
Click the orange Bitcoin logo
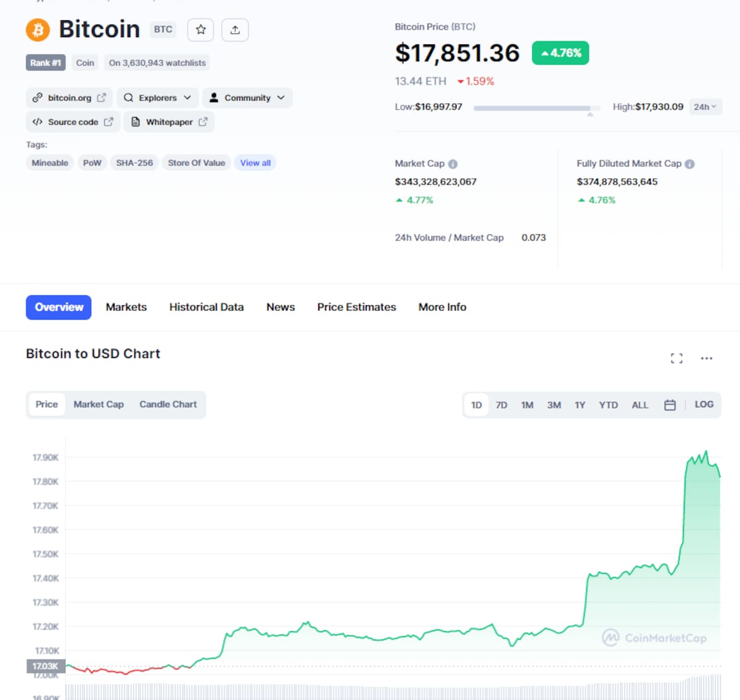(38, 30)
